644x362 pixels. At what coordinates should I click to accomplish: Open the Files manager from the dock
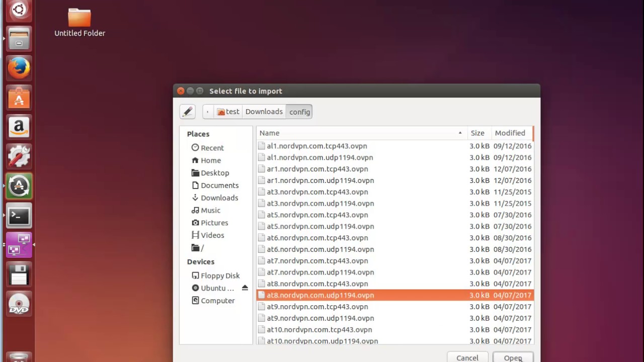point(19,39)
